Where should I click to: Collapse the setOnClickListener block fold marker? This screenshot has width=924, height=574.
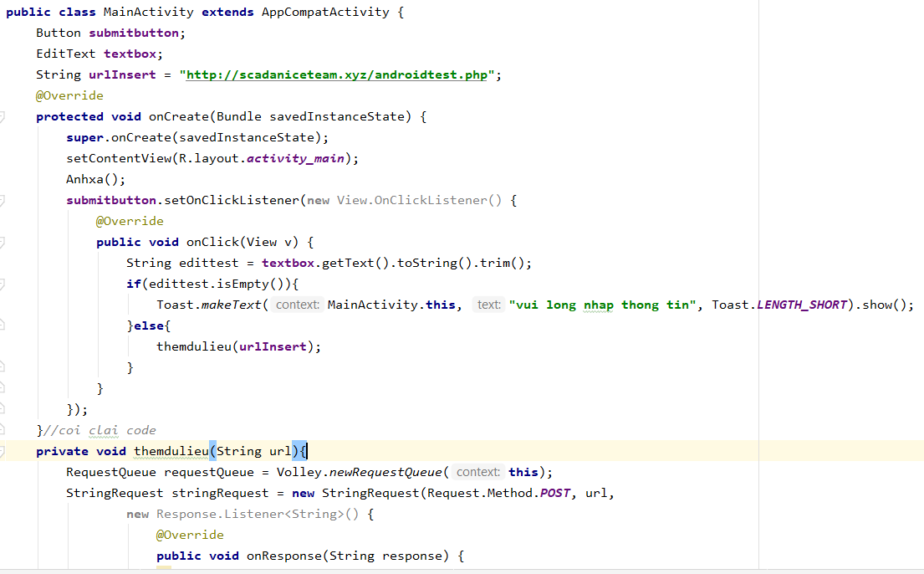click(2, 201)
